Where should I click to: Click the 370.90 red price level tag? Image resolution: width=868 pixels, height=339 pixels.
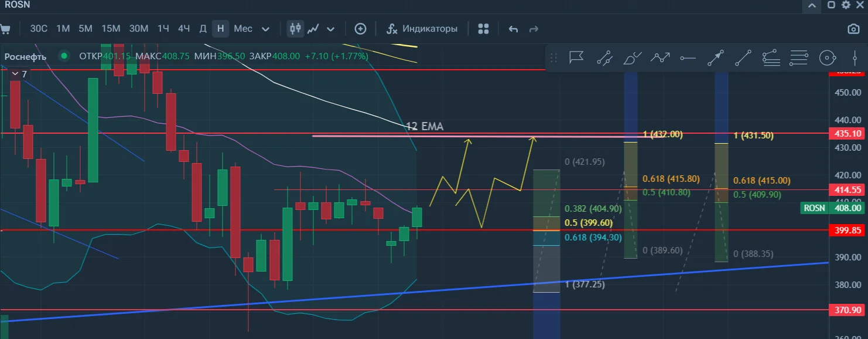click(848, 310)
